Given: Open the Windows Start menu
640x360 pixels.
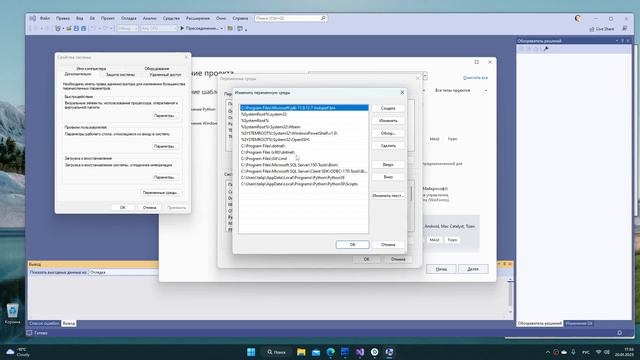Looking at the screenshot, I should click(x=251, y=352).
